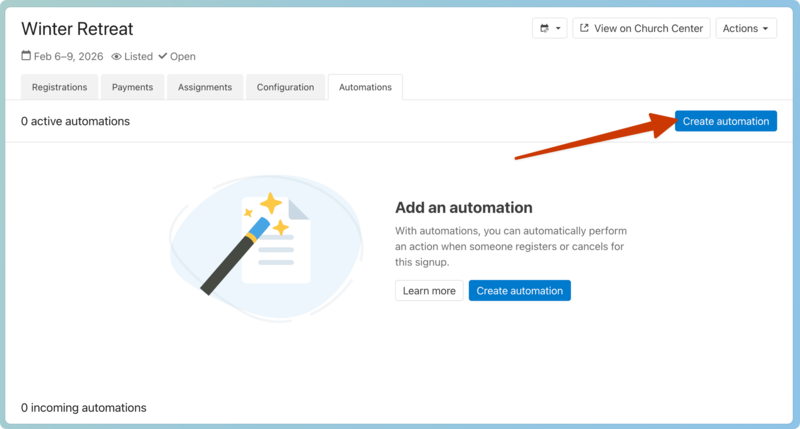Click the '0 incoming automations' text
This screenshot has width=800, height=429.
coord(84,408)
